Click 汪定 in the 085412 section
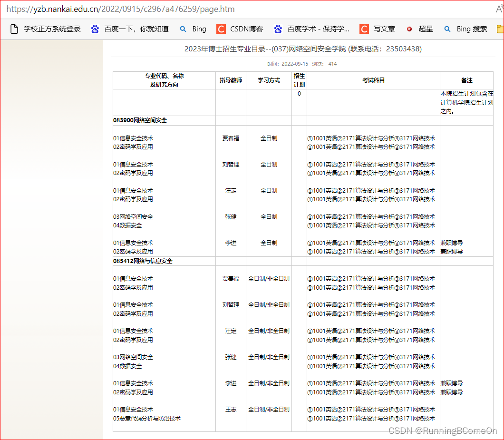 tap(231, 331)
